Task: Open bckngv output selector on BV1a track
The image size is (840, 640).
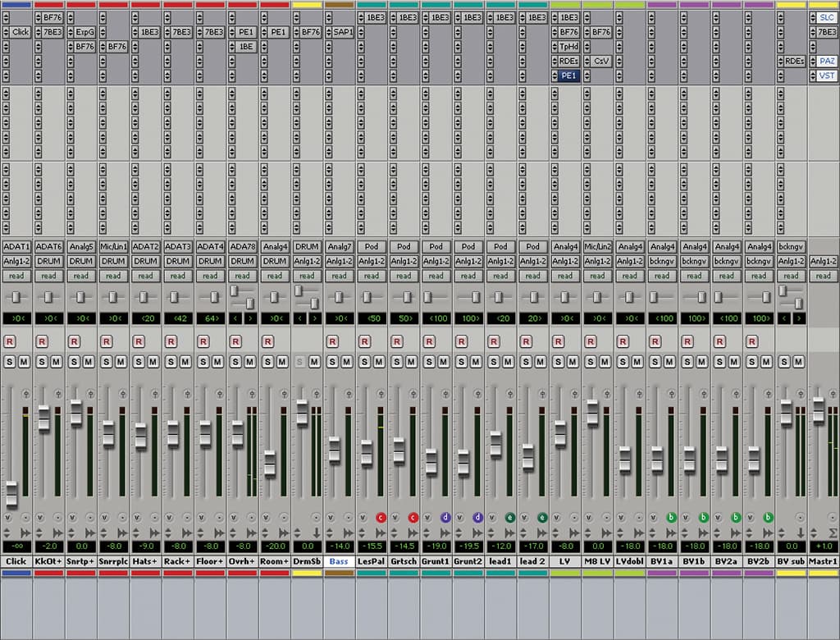Action: click(x=662, y=261)
